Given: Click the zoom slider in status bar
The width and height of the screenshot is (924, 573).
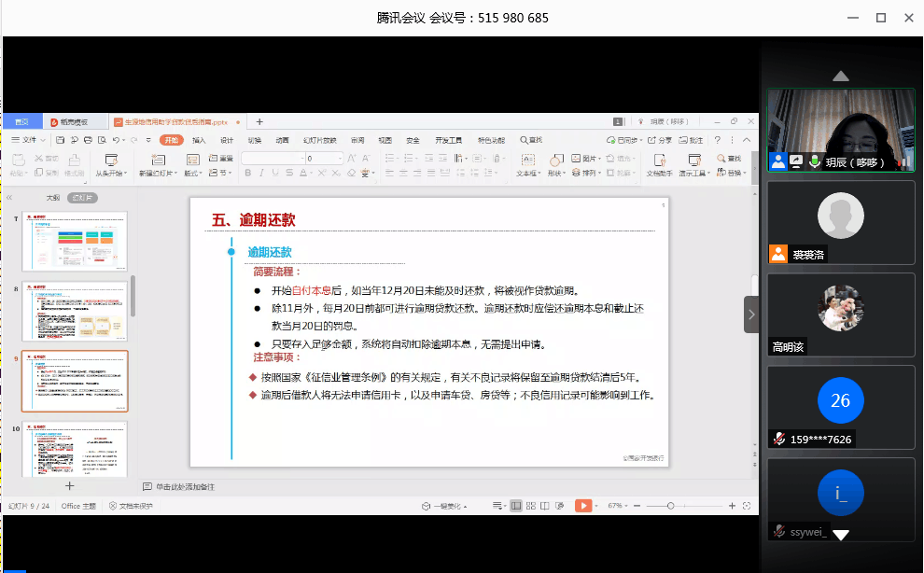Looking at the screenshot, I should 670,505.
